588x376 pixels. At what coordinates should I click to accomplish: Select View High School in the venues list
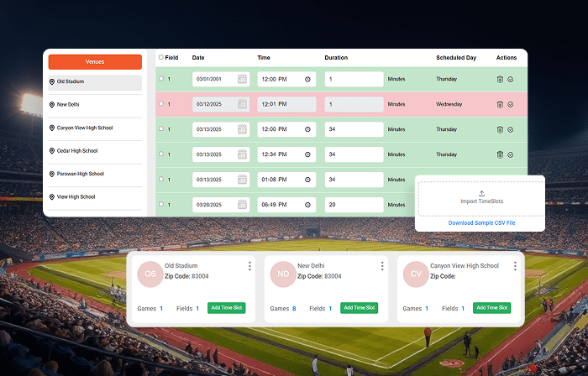95,197
